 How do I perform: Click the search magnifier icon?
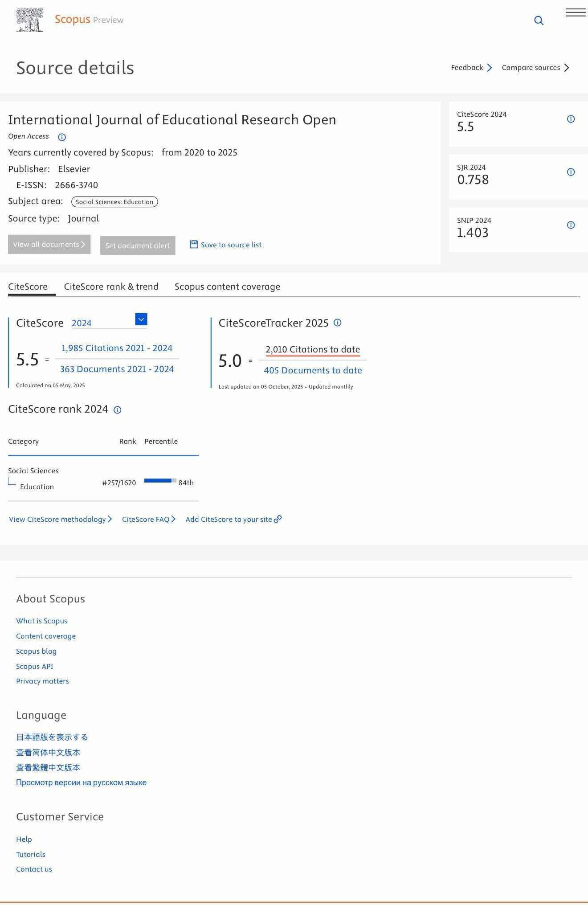pos(539,20)
